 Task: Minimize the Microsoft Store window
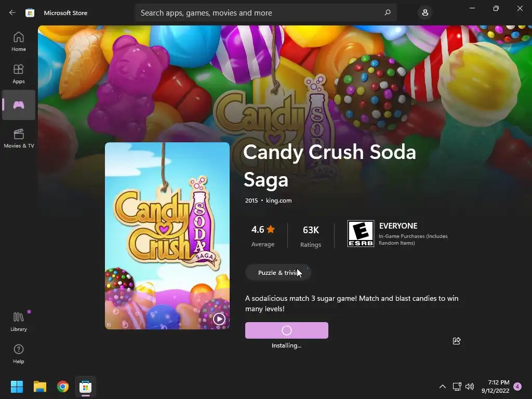tap(472, 8)
